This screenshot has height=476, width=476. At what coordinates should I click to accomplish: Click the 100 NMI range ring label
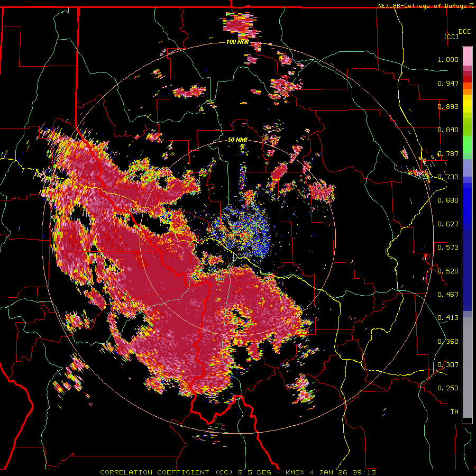click(237, 42)
